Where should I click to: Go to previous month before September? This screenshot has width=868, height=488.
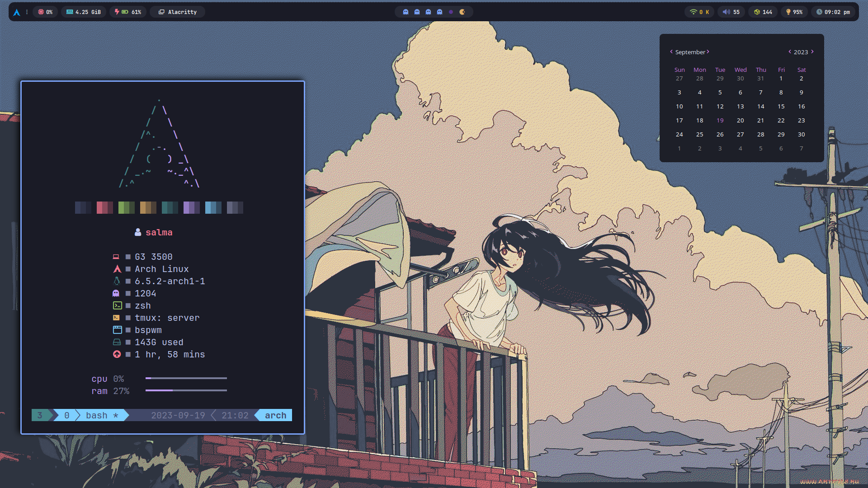(x=671, y=52)
